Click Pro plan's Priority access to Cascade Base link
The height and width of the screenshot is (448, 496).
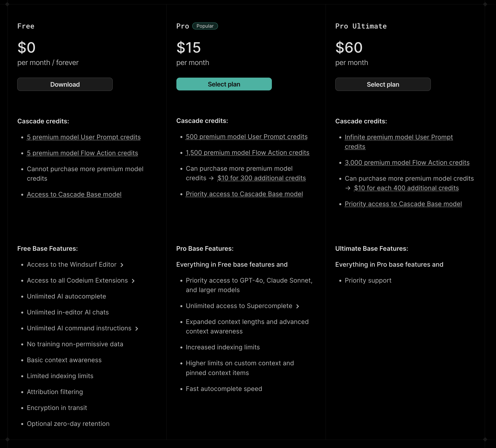(244, 194)
